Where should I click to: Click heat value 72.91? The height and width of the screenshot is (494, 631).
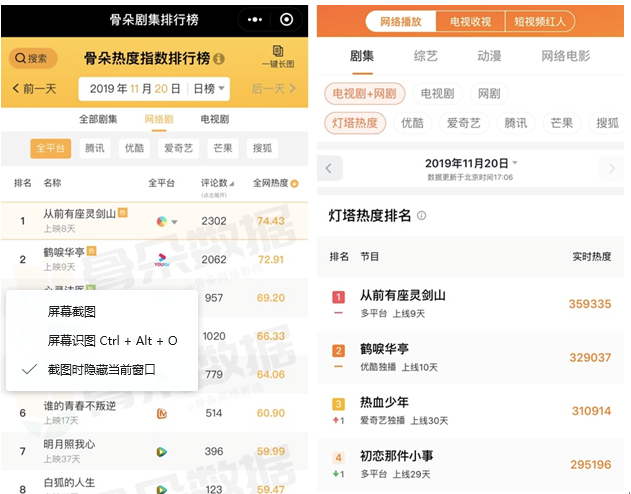(x=271, y=259)
